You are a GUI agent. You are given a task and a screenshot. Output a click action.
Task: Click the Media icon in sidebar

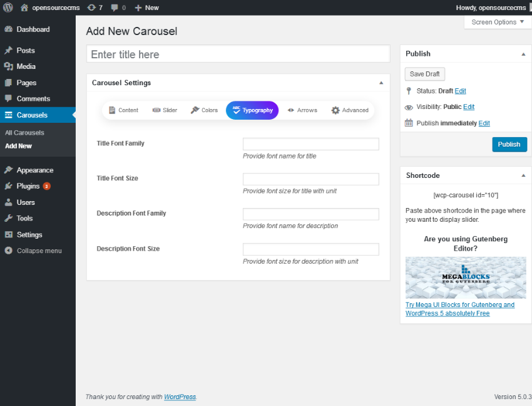point(9,66)
